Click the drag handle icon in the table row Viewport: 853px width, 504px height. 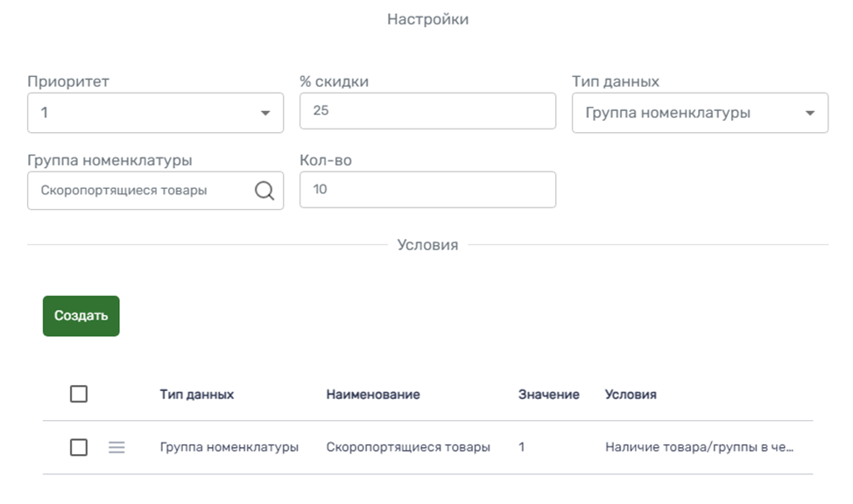point(116,447)
